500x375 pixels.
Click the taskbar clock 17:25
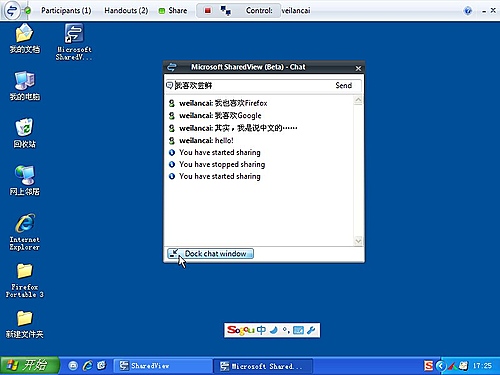tap(482, 366)
